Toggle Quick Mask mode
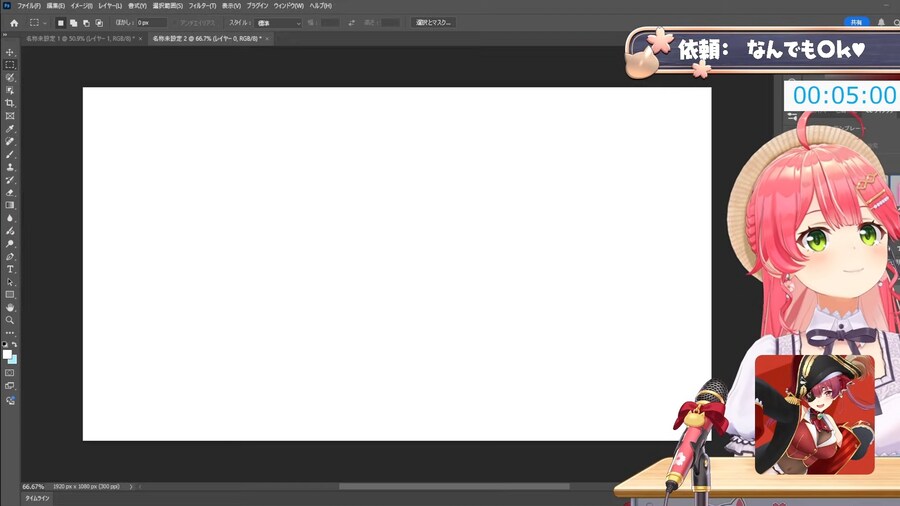This screenshot has width=900, height=506. 10,373
